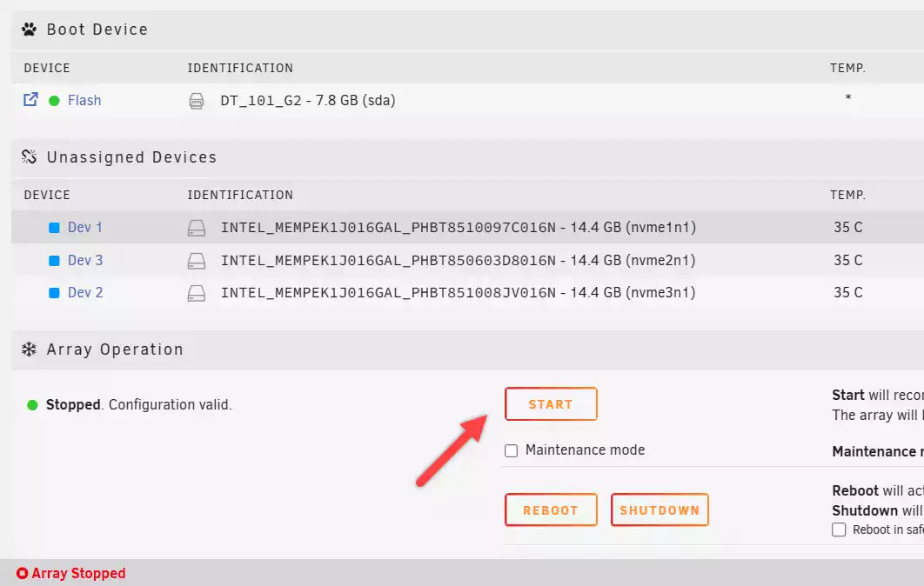Click the disk icon in the Dev 3 row
This screenshot has width=924, height=586.
tap(197, 261)
